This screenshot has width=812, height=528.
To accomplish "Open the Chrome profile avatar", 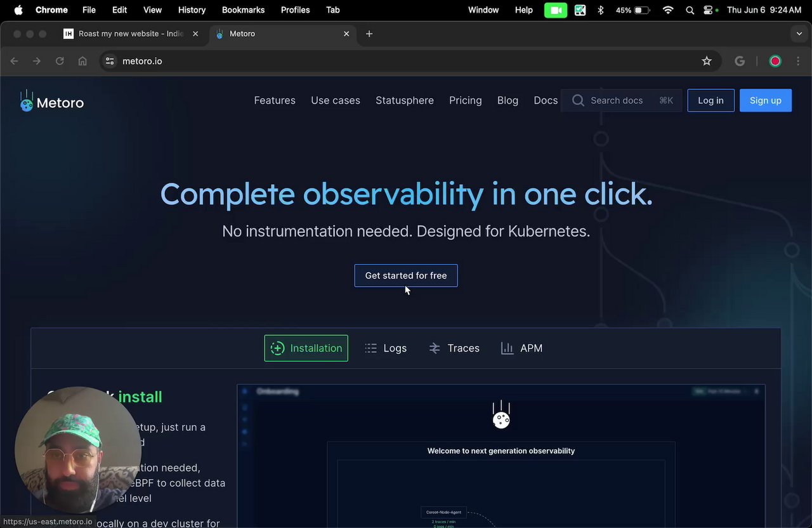I will pyautogui.click(x=775, y=61).
